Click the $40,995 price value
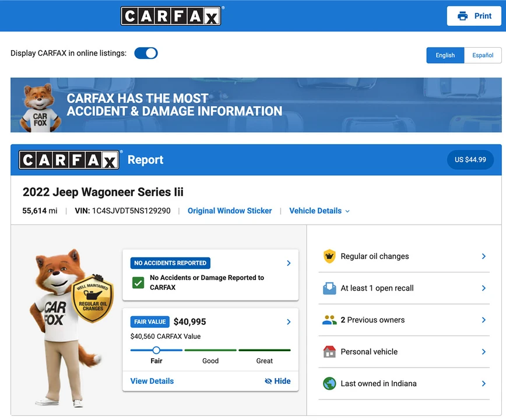Screen dimensions: 506x420 click(190, 322)
